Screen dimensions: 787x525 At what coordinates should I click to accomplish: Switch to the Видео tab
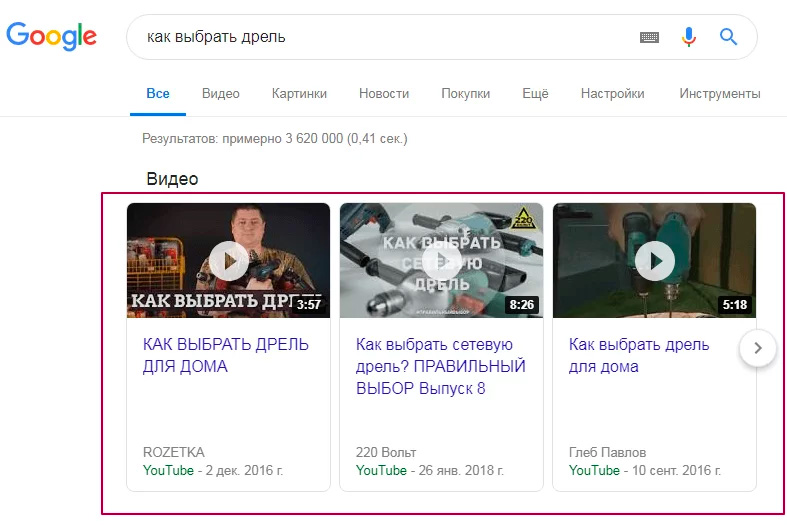tap(220, 93)
